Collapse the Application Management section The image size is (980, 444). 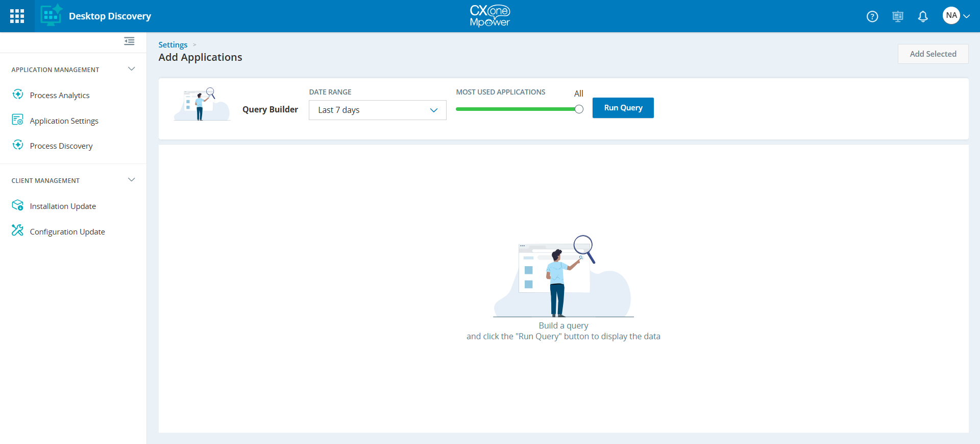131,69
